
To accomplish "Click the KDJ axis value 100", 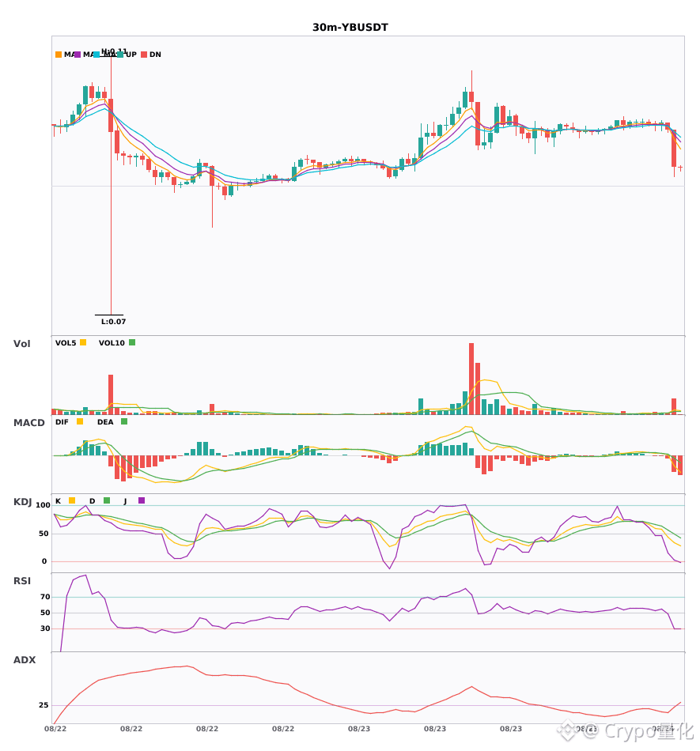I will coord(43,505).
